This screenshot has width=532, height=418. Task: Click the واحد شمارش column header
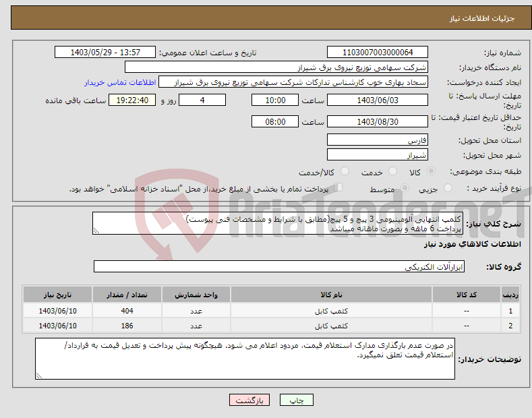click(x=196, y=295)
